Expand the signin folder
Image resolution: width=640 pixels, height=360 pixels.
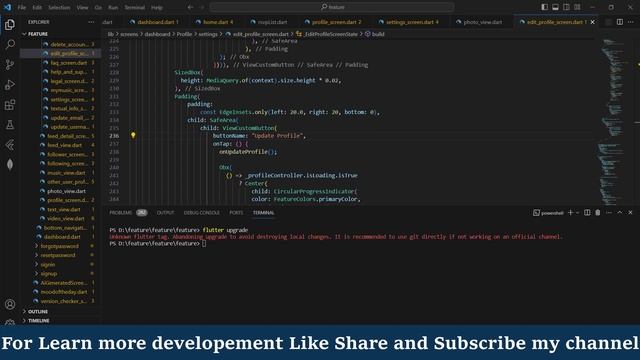tap(48, 264)
